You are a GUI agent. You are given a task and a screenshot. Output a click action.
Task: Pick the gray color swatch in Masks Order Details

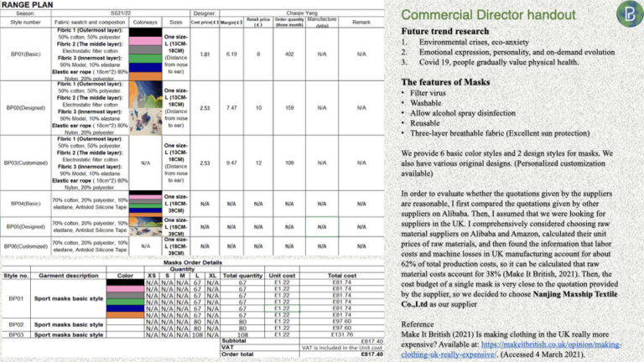tap(125, 296)
